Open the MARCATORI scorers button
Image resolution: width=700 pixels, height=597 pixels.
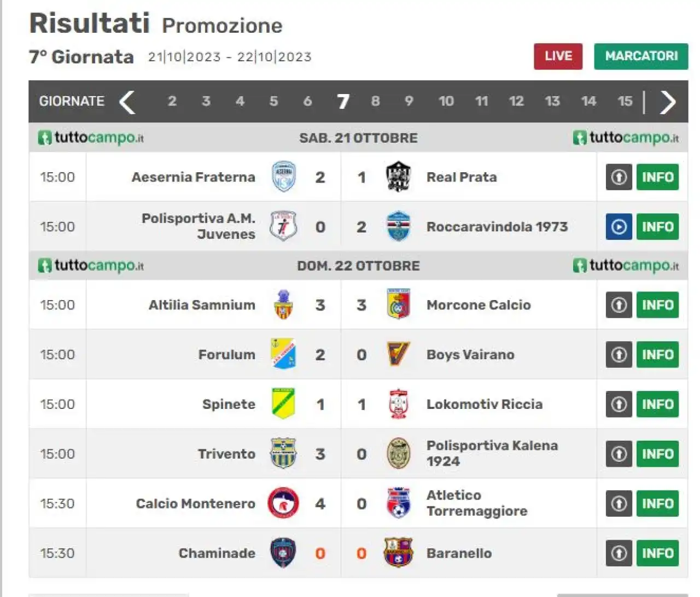[641, 56]
